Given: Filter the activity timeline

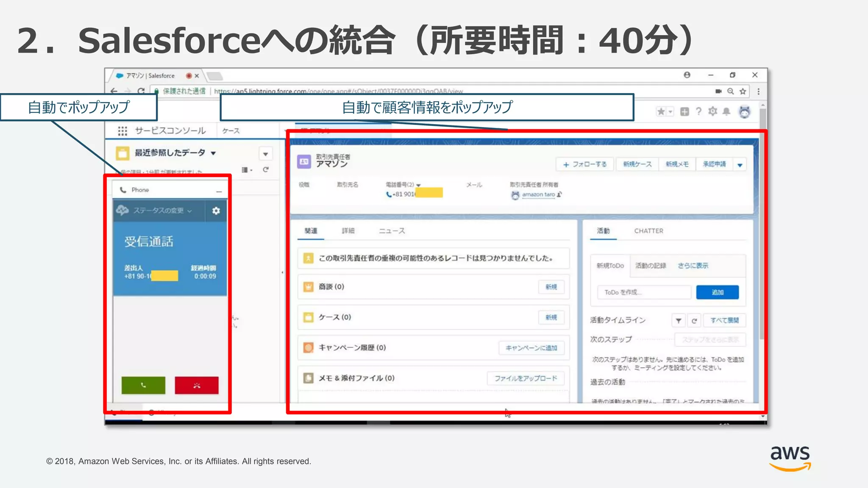Looking at the screenshot, I should coord(679,321).
